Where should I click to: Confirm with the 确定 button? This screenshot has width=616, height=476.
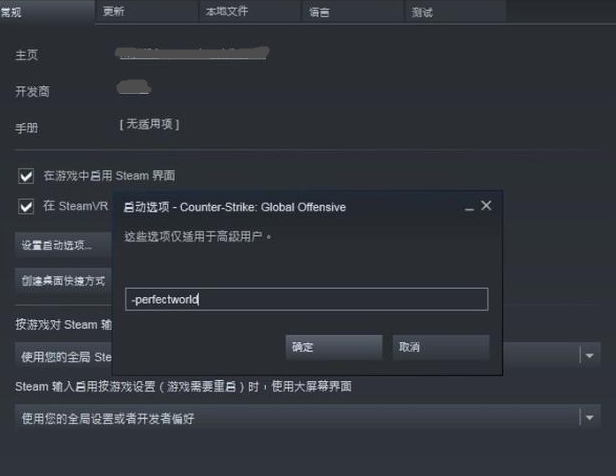pyautogui.click(x=334, y=347)
